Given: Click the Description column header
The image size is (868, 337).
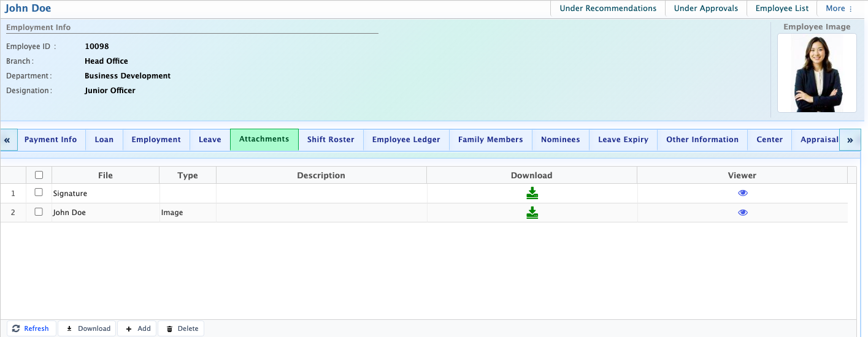Looking at the screenshot, I should tap(321, 175).
